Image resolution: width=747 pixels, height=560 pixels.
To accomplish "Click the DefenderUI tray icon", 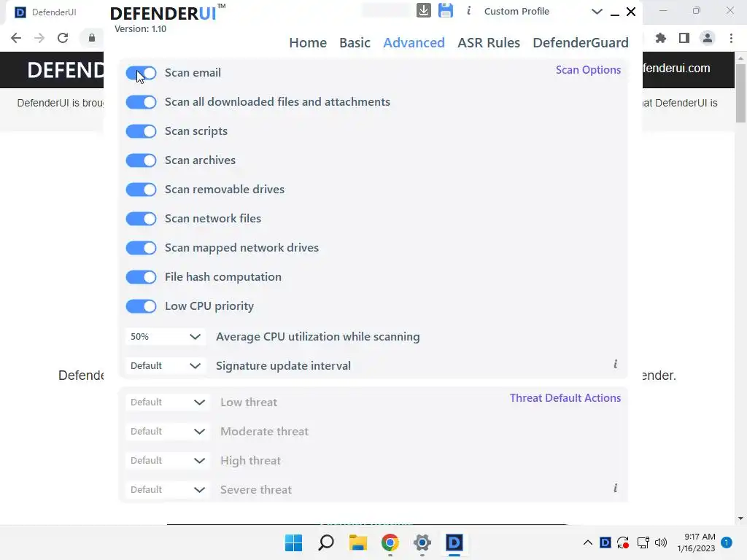I will [605, 542].
